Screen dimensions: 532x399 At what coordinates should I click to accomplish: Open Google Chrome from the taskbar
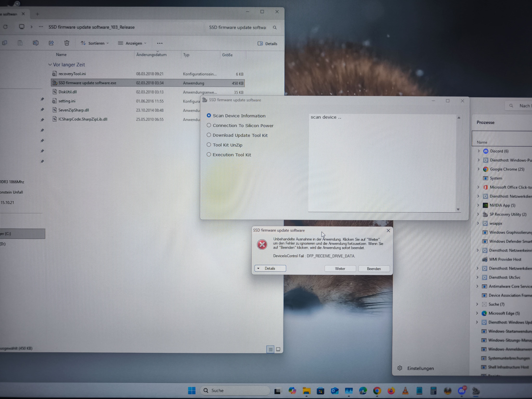tap(377, 391)
